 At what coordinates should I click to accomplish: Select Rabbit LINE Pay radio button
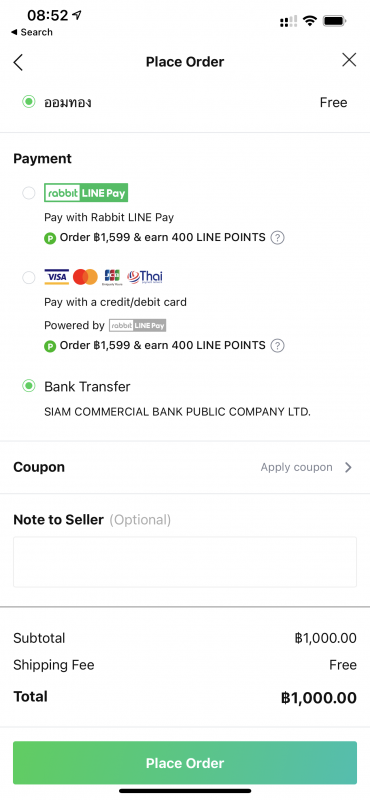tap(29, 193)
